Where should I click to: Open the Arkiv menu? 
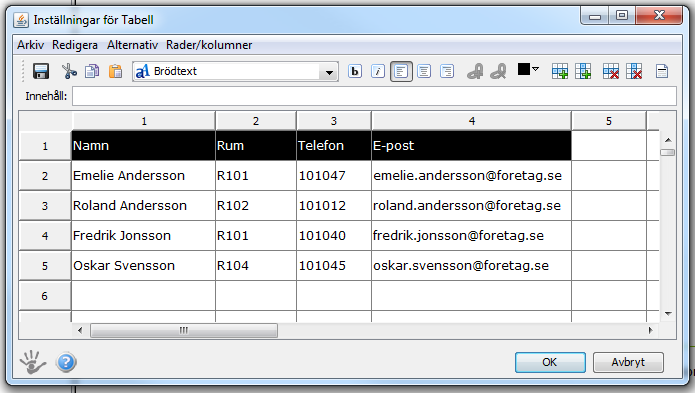click(x=31, y=45)
